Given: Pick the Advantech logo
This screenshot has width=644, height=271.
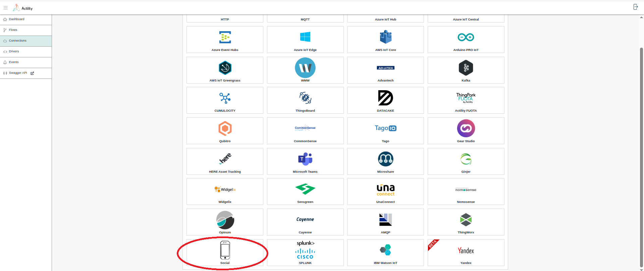Looking at the screenshot, I should [385, 68].
